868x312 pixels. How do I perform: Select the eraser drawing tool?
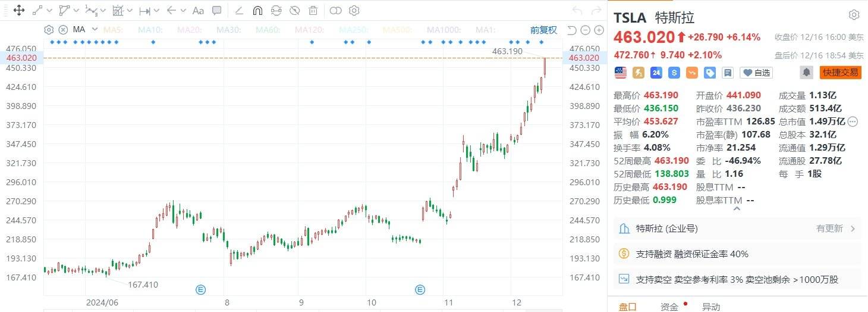click(239, 10)
